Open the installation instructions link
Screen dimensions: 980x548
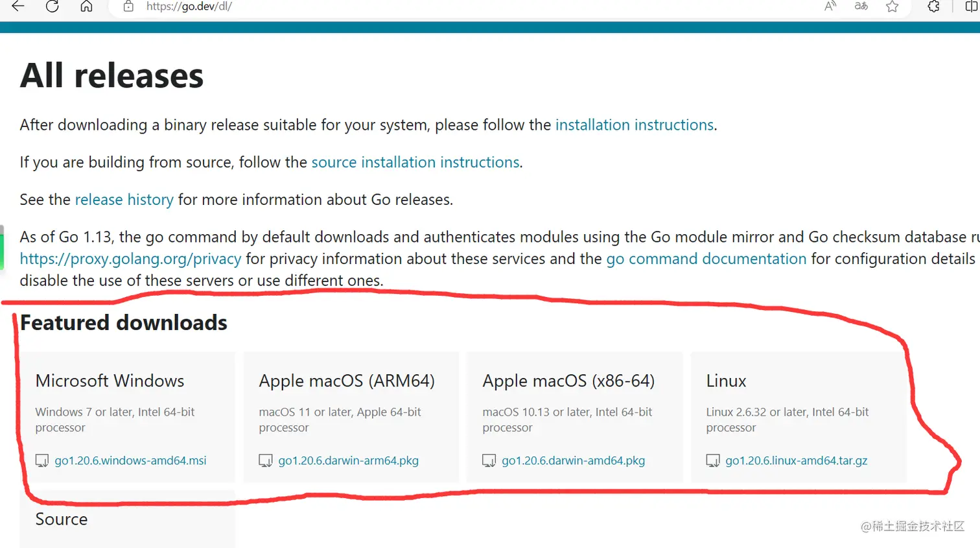pos(635,125)
